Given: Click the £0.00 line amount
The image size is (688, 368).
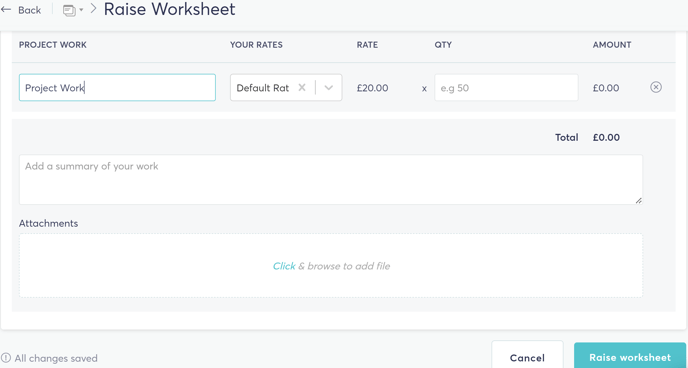Looking at the screenshot, I should [606, 88].
